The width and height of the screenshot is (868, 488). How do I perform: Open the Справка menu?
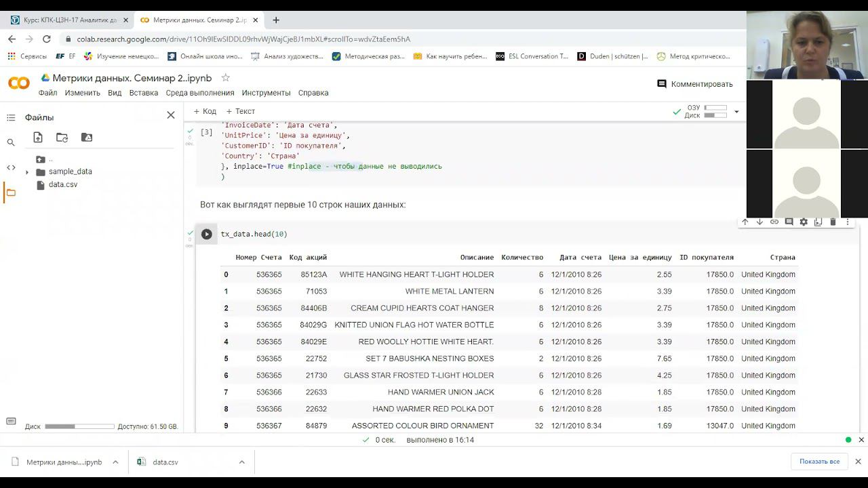(x=313, y=93)
